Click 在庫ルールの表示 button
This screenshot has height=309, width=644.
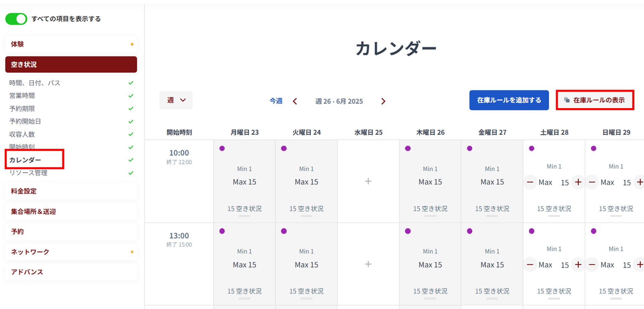pyautogui.click(x=595, y=100)
